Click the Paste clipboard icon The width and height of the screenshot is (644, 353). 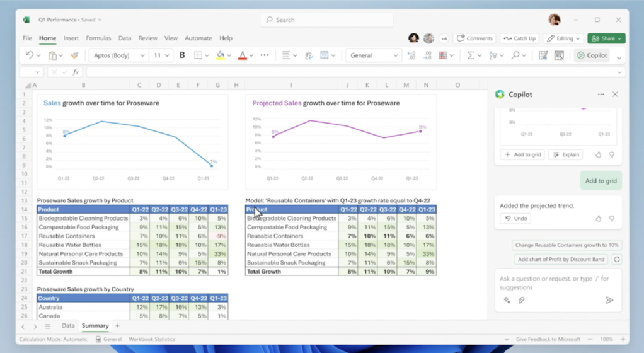tap(52, 55)
